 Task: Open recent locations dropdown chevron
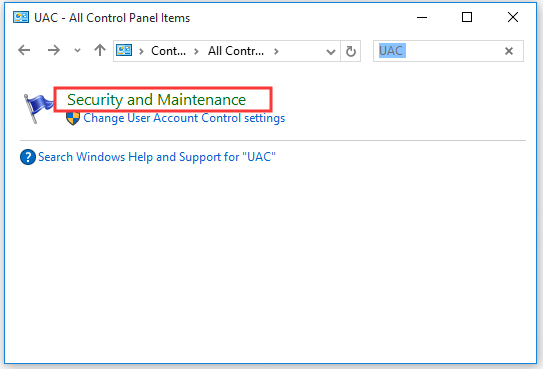pos(78,51)
